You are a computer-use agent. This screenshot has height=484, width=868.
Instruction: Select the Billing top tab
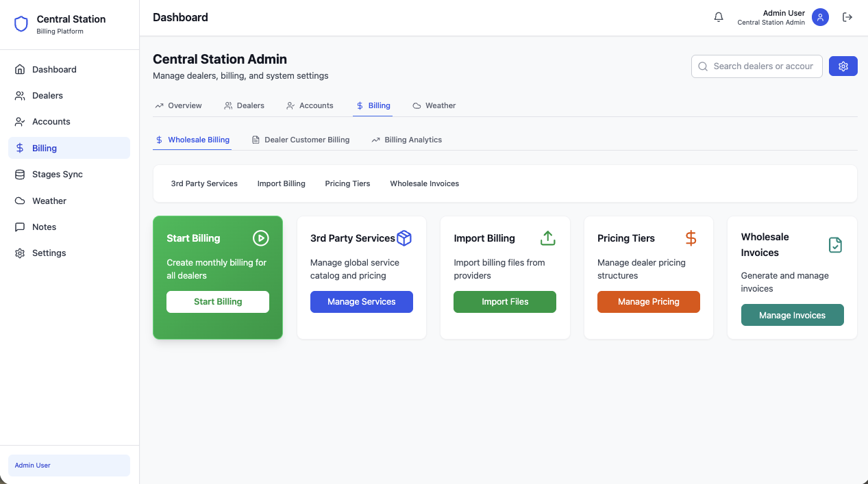pyautogui.click(x=373, y=105)
